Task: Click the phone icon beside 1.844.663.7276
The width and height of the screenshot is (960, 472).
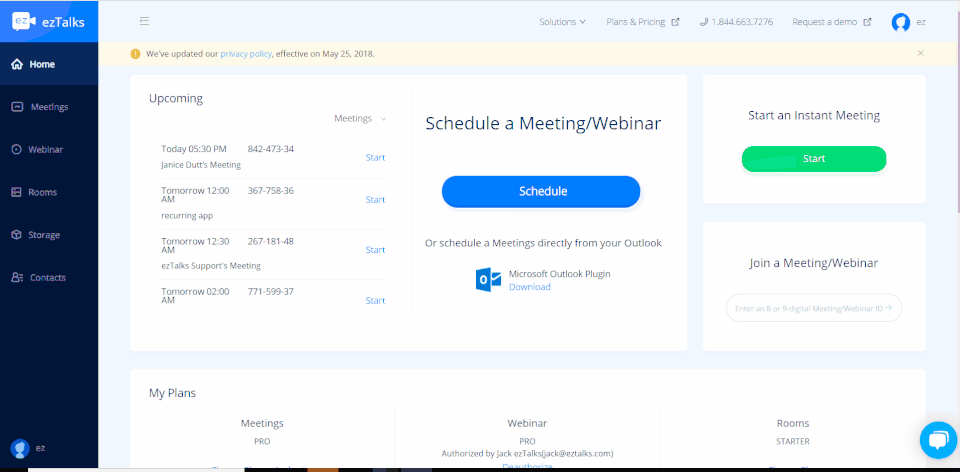Action: pyautogui.click(x=703, y=22)
